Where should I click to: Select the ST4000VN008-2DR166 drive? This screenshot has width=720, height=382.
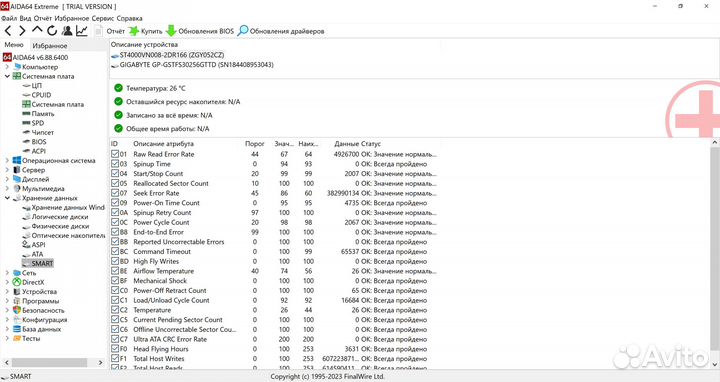pos(168,55)
